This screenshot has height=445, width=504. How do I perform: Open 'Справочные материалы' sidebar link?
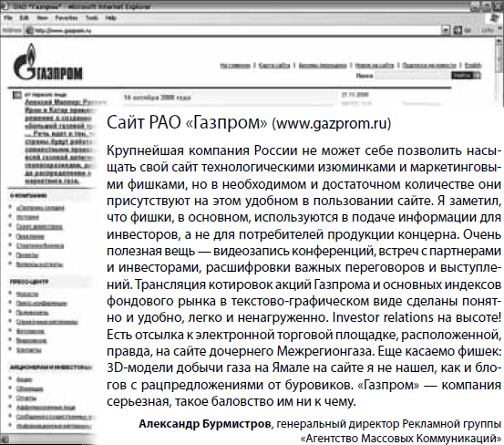coord(46,322)
